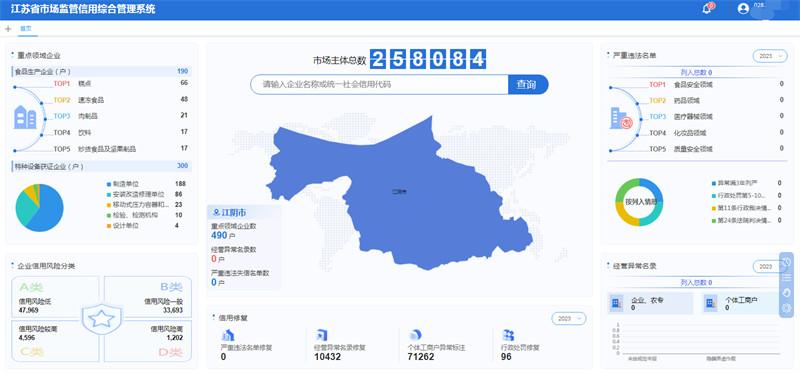This screenshot has height=374, width=800.
Task: Open year dropdown in 信用修复 panel
Action: pyautogui.click(x=568, y=318)
